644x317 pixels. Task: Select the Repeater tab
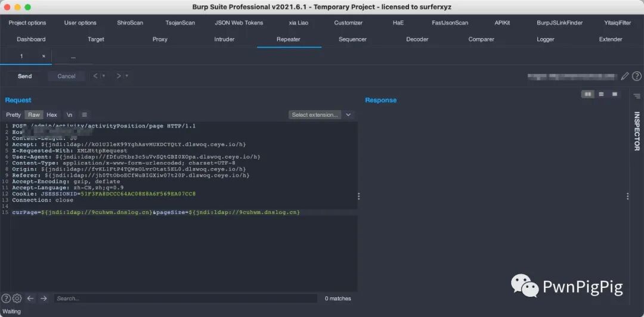click(289, 39)
